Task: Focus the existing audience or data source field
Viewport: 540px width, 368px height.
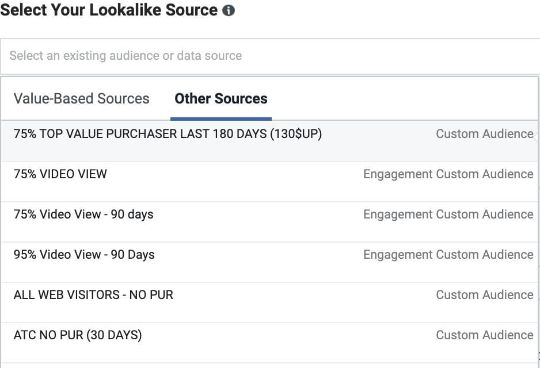Action: [270, 56]
